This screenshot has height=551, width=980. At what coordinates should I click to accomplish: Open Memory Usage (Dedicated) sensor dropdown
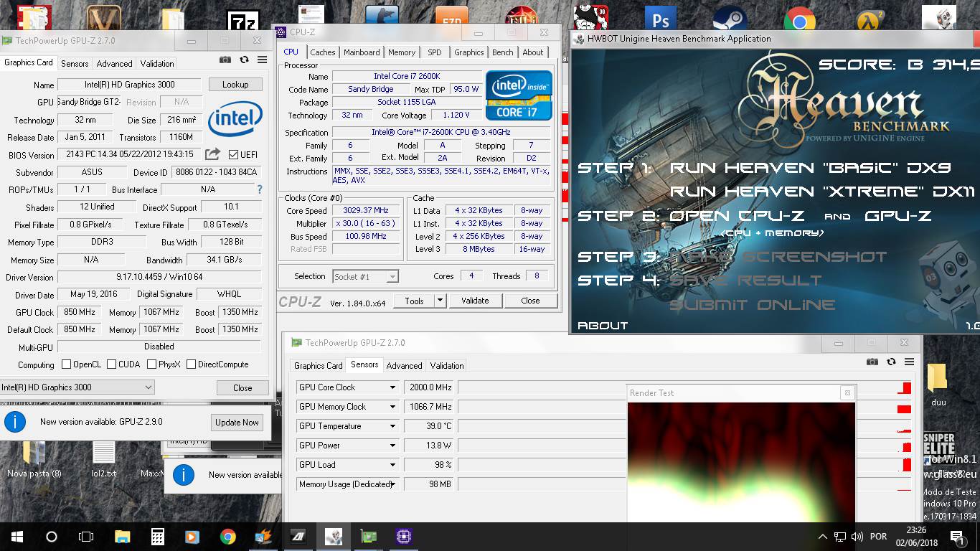(x=392, y=484)
